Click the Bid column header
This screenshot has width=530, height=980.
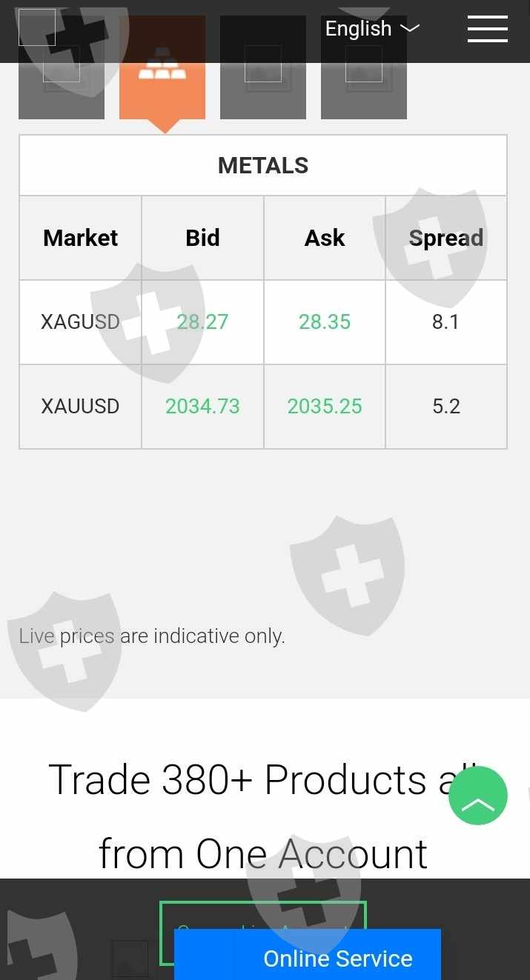tap(202, 238)
